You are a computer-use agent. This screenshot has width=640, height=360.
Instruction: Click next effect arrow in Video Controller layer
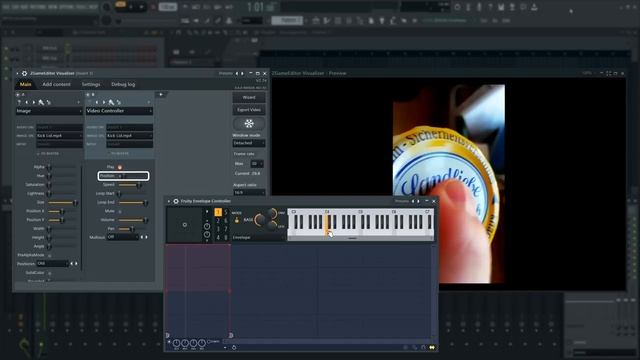pos(104,102)
